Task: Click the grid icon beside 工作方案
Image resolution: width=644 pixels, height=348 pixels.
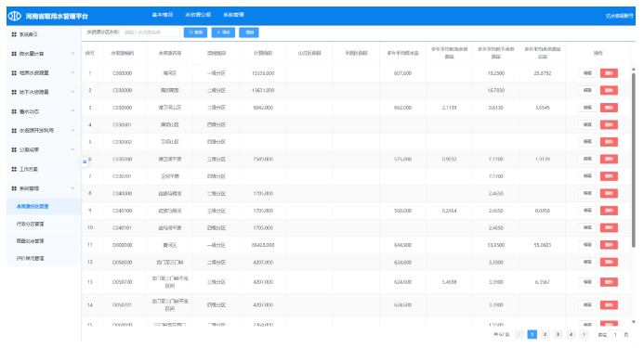Action: point(14,169)
